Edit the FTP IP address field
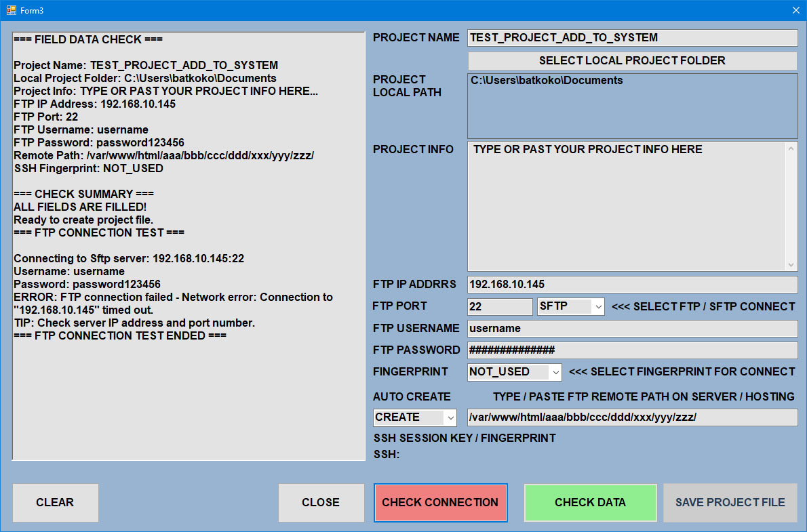The height and width of the screenshot is (532, 807). coord(633,285)
